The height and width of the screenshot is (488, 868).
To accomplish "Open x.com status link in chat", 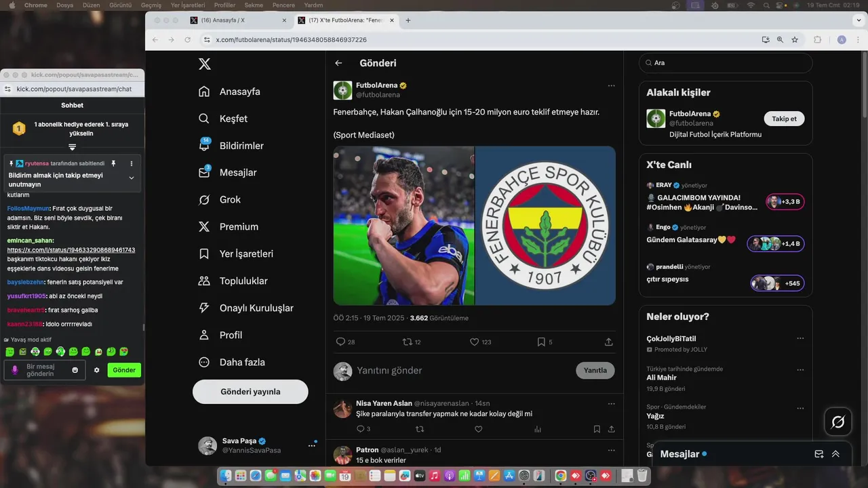I will 71,250.
